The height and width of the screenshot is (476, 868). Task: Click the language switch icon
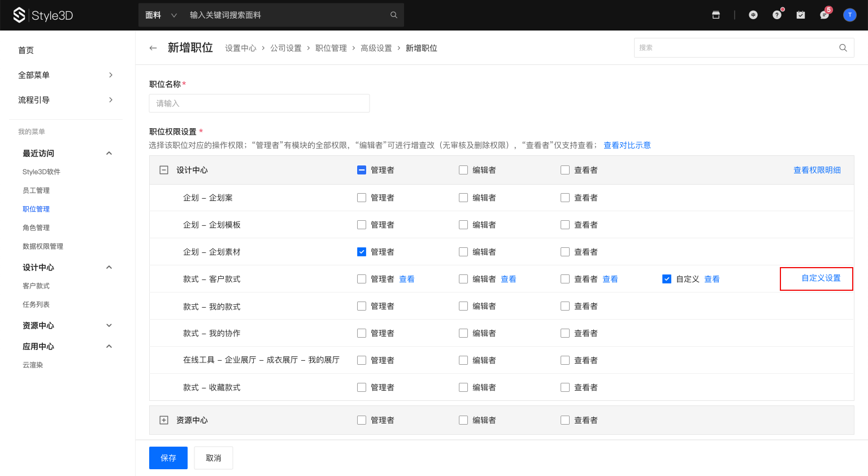coord(753,15)
